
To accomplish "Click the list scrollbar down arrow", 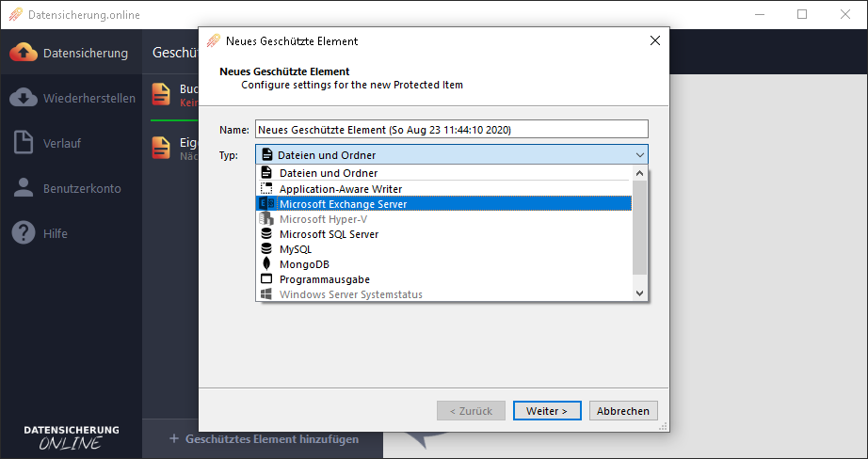I will [x=640, y=293].
